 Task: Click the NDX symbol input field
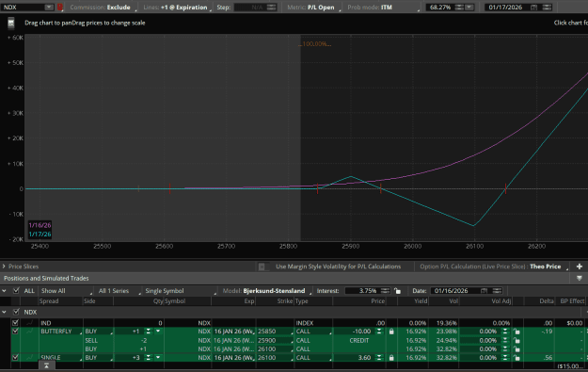click(24, 8)
